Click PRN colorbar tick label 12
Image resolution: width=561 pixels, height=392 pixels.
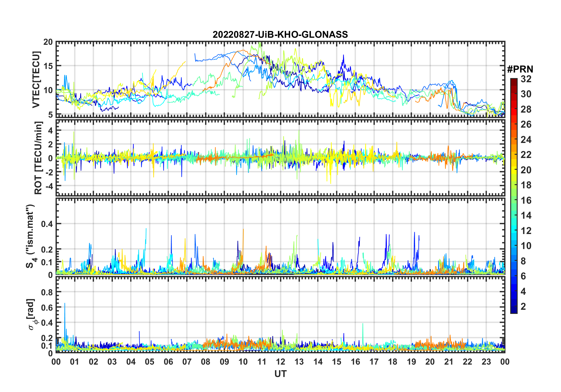point(526,231)
